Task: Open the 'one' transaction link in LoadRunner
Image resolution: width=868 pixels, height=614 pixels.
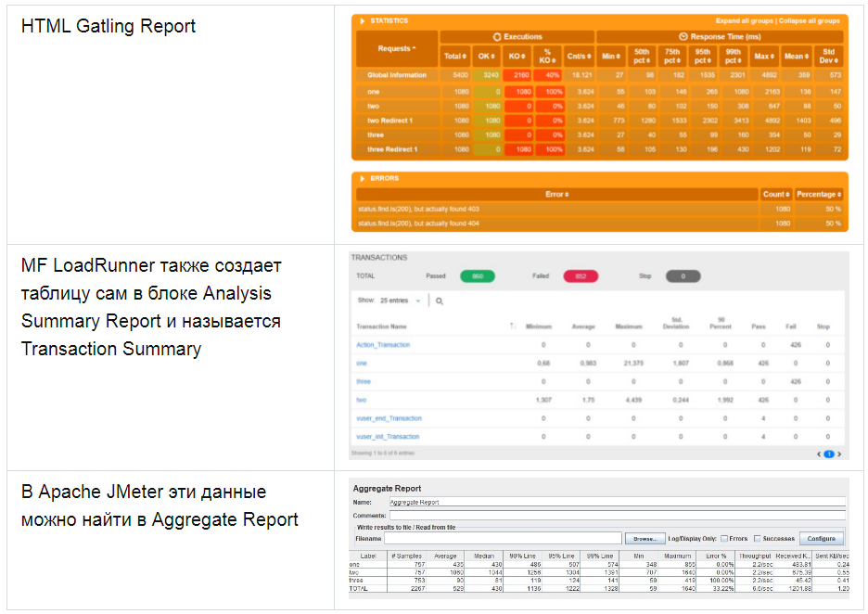Action: pos(362,364)
